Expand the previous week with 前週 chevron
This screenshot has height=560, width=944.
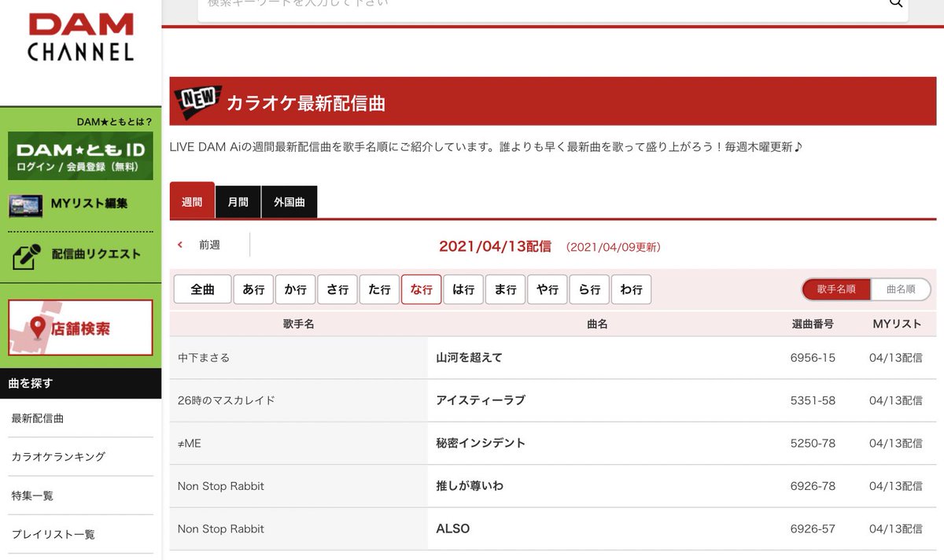(197, 245)
